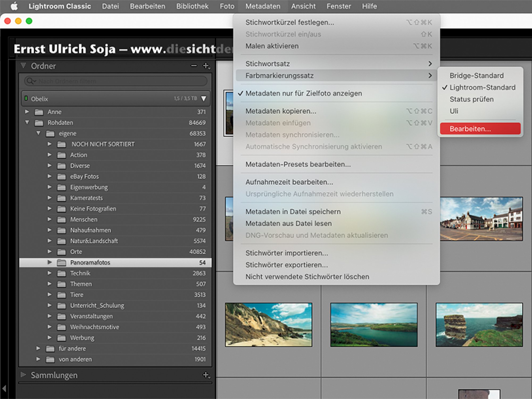Select the Keine Fotografien folder
The height and width of the screenshot is (399, 532).
coord(115,209)
